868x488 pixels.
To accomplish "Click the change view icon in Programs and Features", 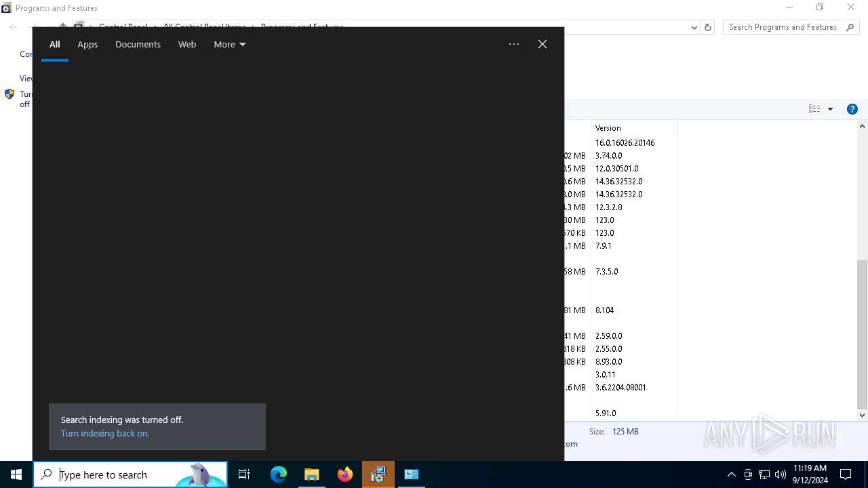I will tap(814, 109).
